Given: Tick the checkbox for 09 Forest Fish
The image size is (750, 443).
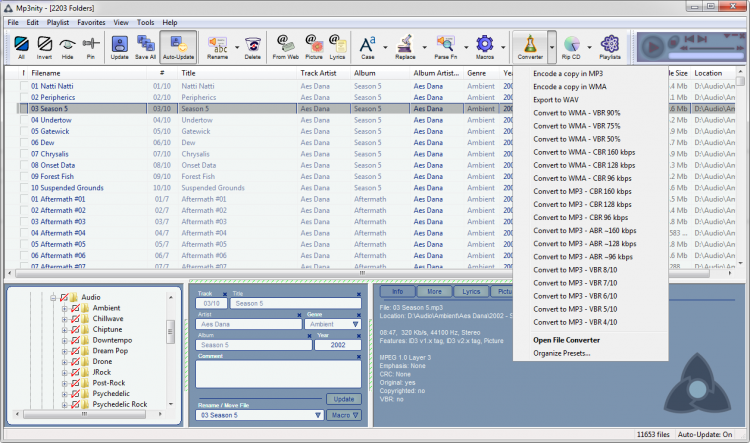Looking at the screenshot, I should [24, 177].
